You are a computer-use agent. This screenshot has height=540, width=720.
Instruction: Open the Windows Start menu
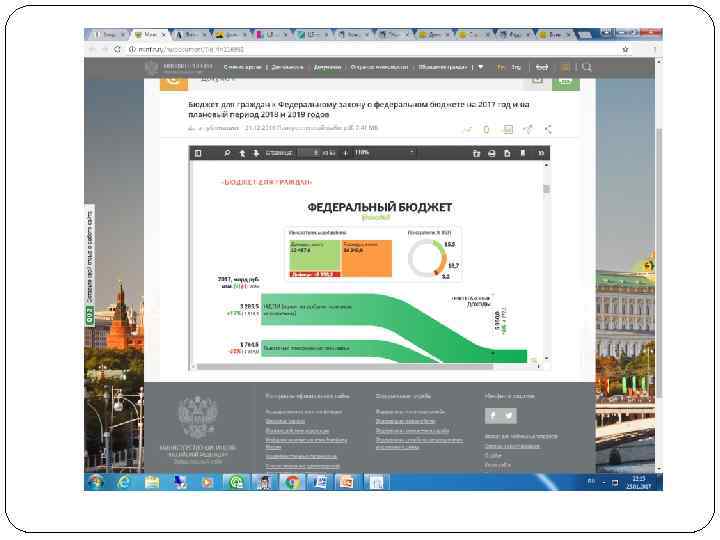pyautogui.click(x=96, y=482)
